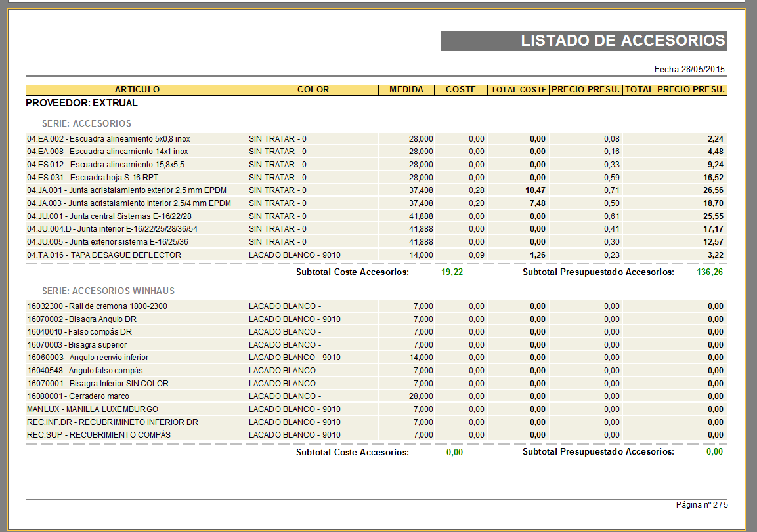This screenshot has width=757, height=532.
Task: Click the LISTADO DE ACCESORIOS title banner
Action: point(583,41)
